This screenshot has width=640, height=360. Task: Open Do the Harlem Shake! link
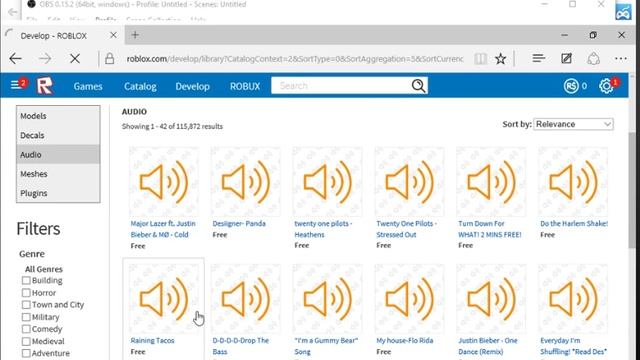click(574, 223)
